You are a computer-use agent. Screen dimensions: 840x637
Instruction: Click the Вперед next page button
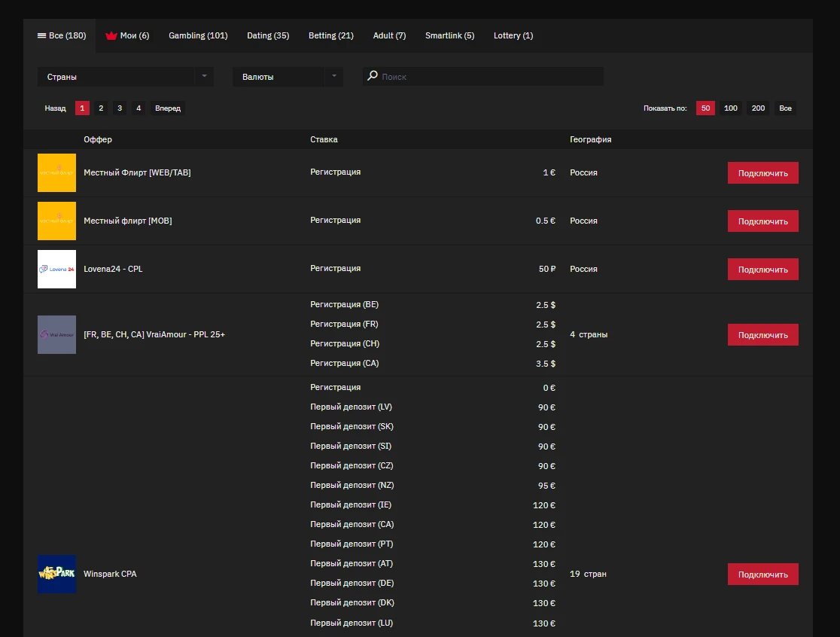(x=168, y=108)
